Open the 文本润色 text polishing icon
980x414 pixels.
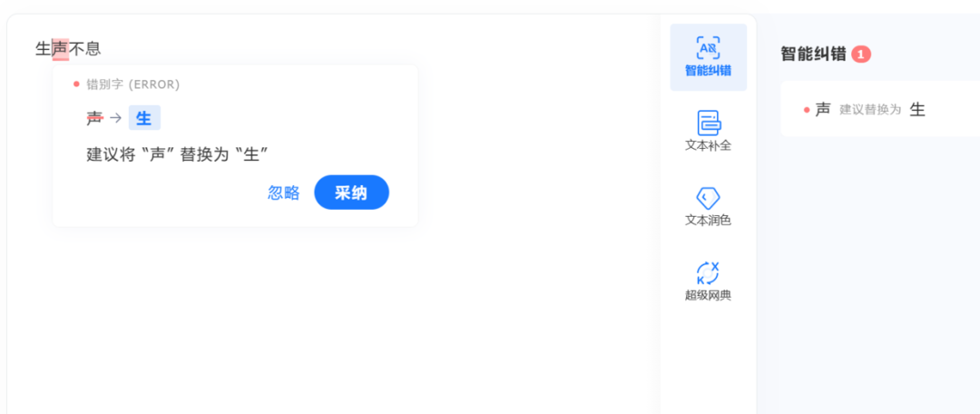pos(708,198)
